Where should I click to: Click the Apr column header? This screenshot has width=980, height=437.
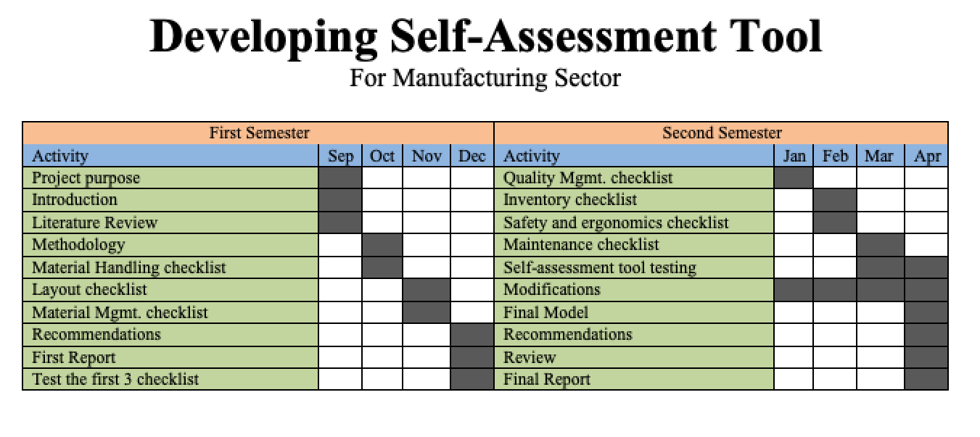(x=926, y=156)
